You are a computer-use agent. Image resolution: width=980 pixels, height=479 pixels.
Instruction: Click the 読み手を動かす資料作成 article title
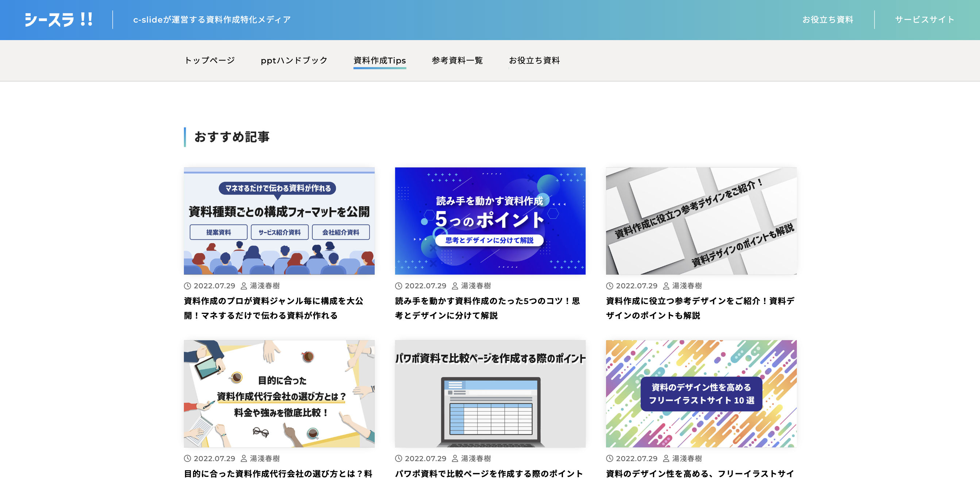(487, 308)
